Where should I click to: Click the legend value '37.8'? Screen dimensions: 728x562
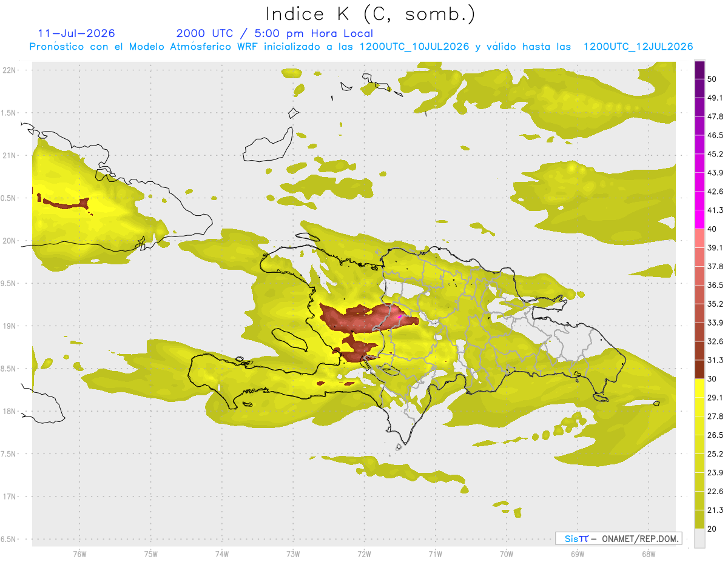(x=716, y=266)
